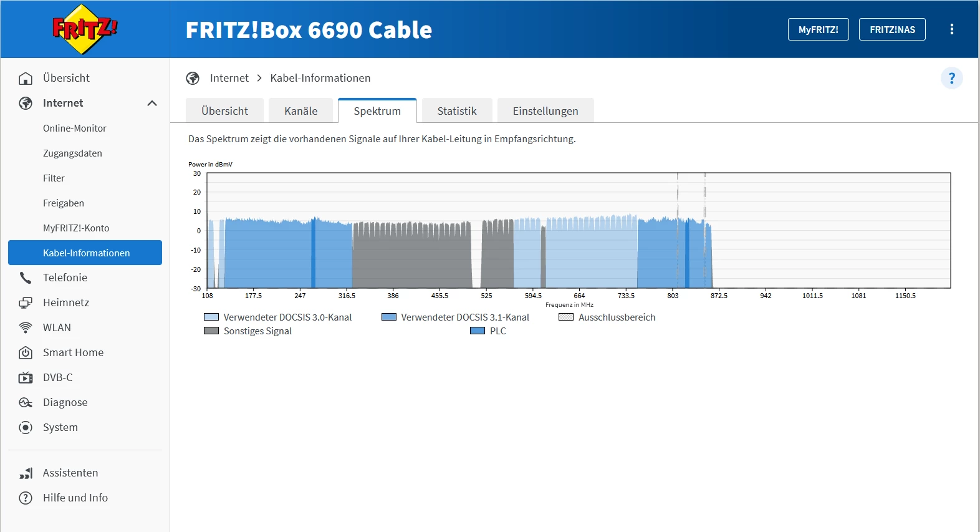Screen dimensions: 980x532
Task: Click the 'PLC' legend label
Action: [x=498, y=331]
